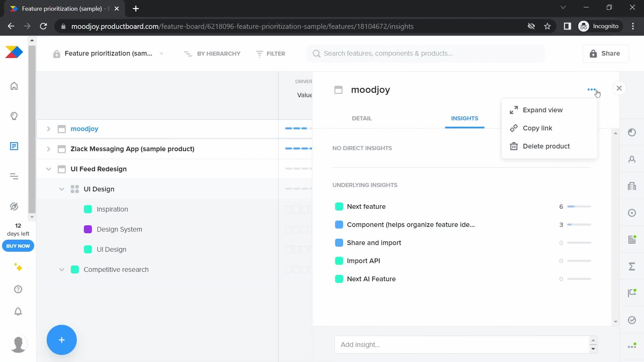Open Features board icon in sidebar
This screenshot has width=644, height=362.
click(x=14, y=146)
